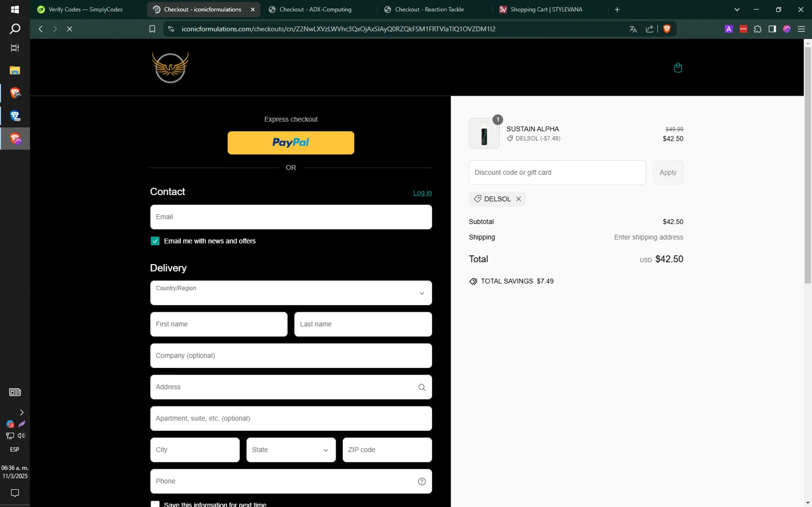The image size is (812, 507).
Task: Click the ZIP code field
Action: (x=387, y=450)
